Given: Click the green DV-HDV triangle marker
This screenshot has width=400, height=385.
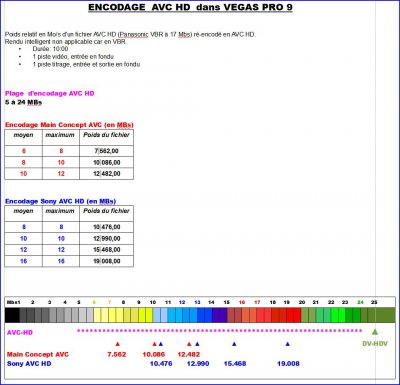Looking at the screenshot, I should [x=375, y=332].
